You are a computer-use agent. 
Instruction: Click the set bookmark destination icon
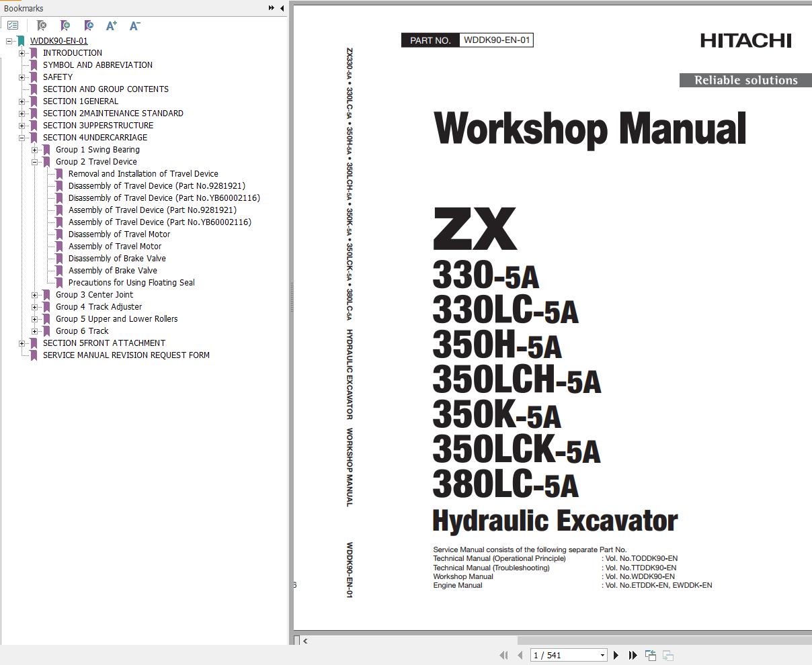tap(88, 26)
